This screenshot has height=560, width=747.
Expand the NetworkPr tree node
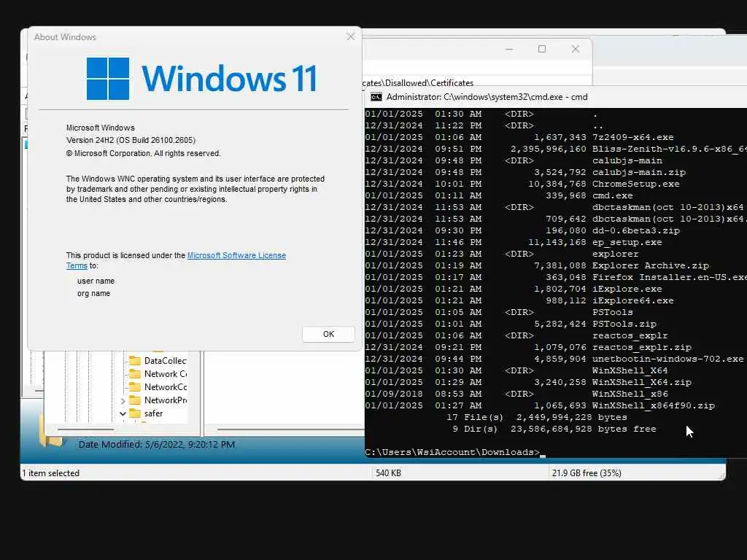click(123, 401)
